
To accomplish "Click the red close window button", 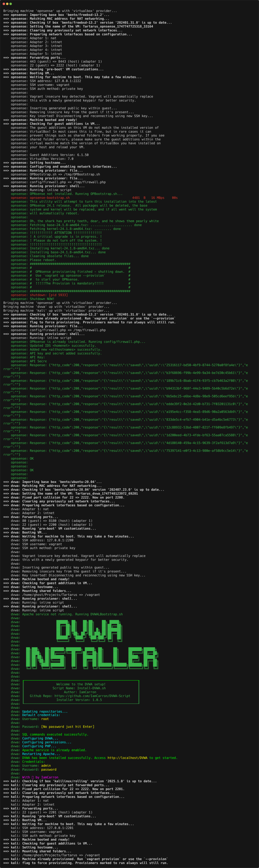I will pyautogui.click(x=4, y=4).
